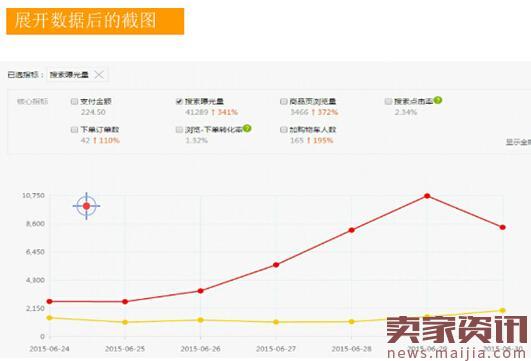Enable the 下单订单数 checkbox
Viewport: 531px width, 361px height.
(x=75, y=130)
